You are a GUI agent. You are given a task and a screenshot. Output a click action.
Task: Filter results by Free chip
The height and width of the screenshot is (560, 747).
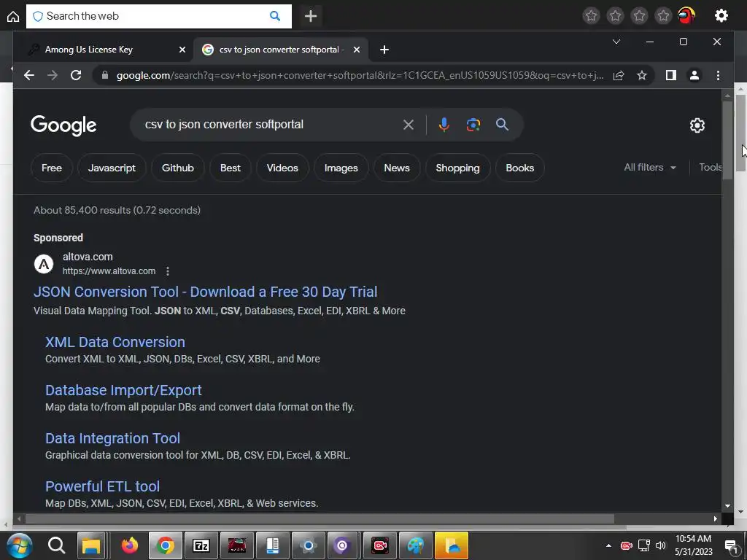click(52, 168)
